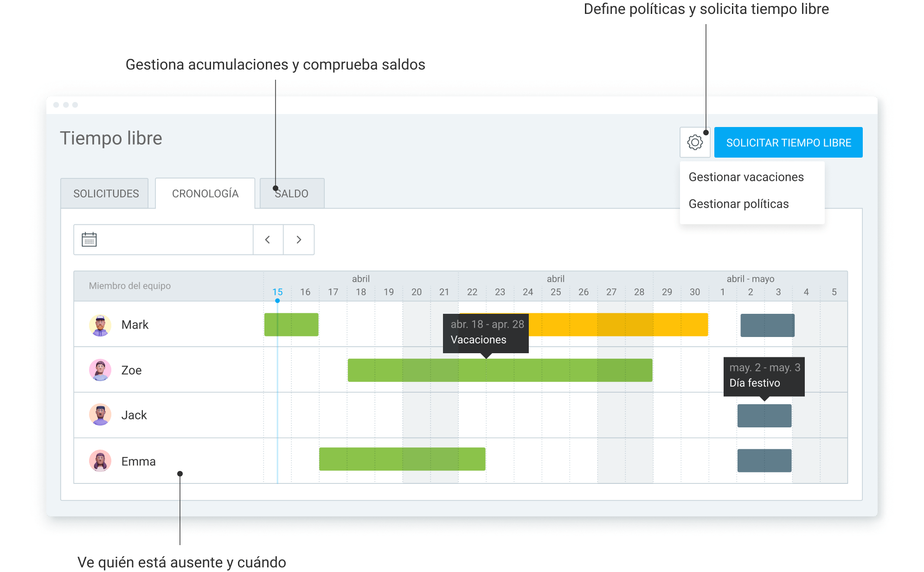924x572 pixels.
Task: Switch to the SOLICITUDES tab
Action: (105, 193)
